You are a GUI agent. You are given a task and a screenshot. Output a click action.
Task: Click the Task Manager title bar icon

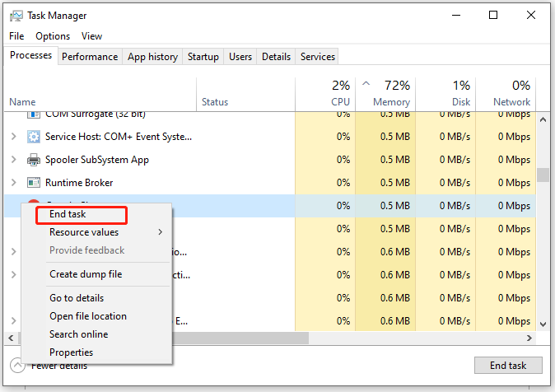(x=16, y=16)
